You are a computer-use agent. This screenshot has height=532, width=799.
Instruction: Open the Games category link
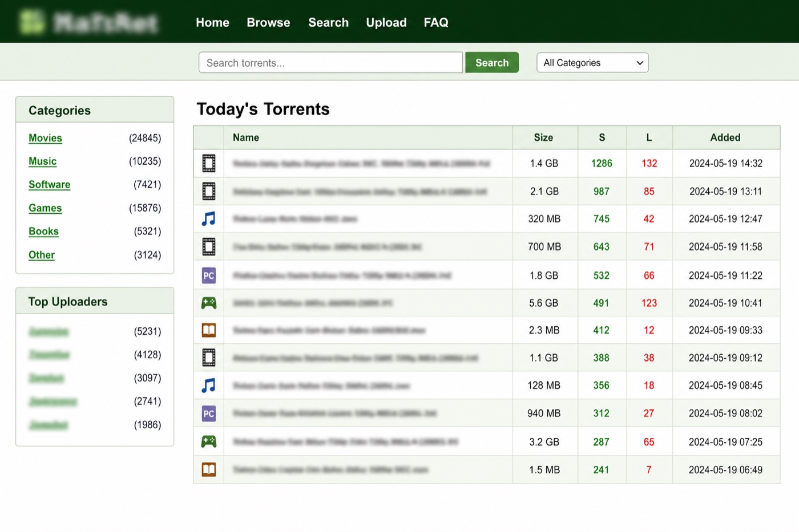45,208
